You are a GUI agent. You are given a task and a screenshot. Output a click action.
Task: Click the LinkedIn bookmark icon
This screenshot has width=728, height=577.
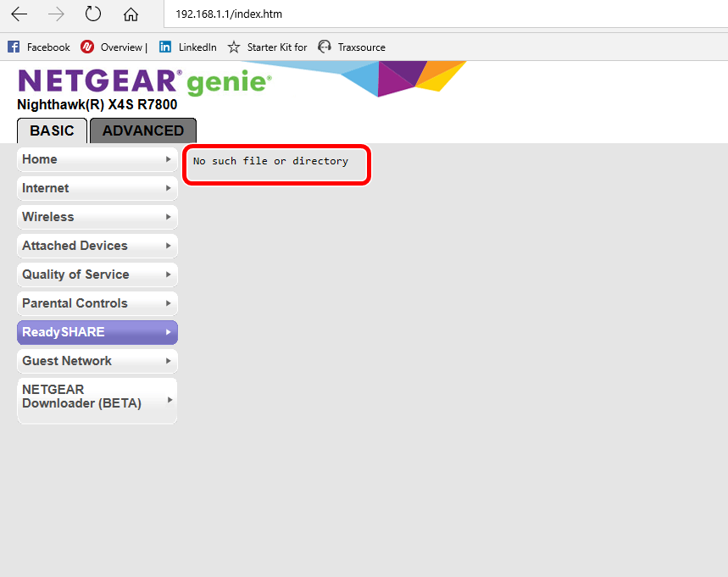coord(164,47)
